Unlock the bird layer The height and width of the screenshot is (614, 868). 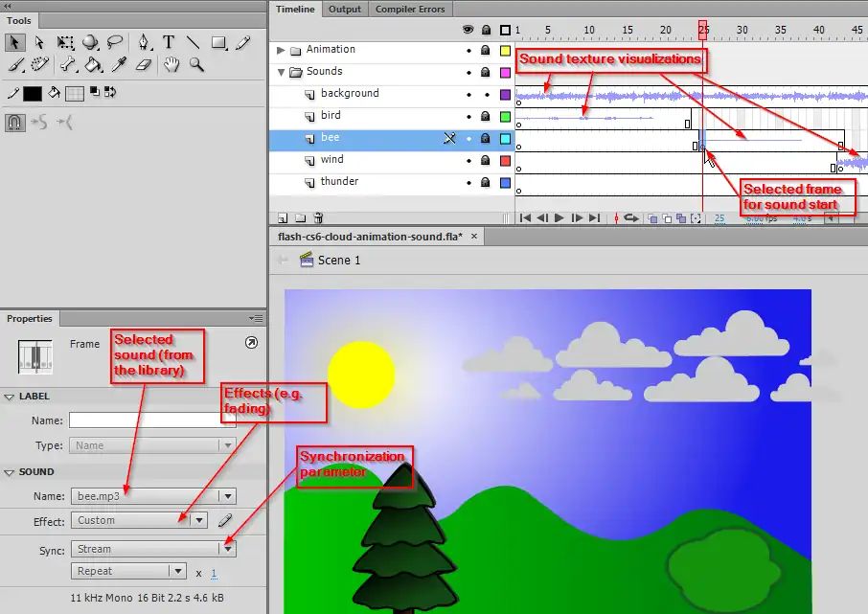pos(486,116)
